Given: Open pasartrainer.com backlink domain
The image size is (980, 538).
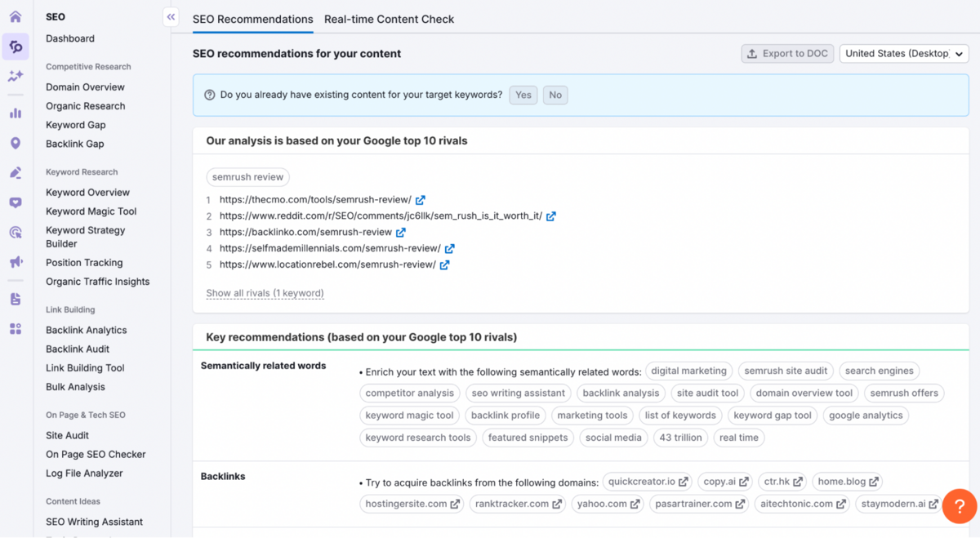Looking at the screenshot, I should [699, 504].
